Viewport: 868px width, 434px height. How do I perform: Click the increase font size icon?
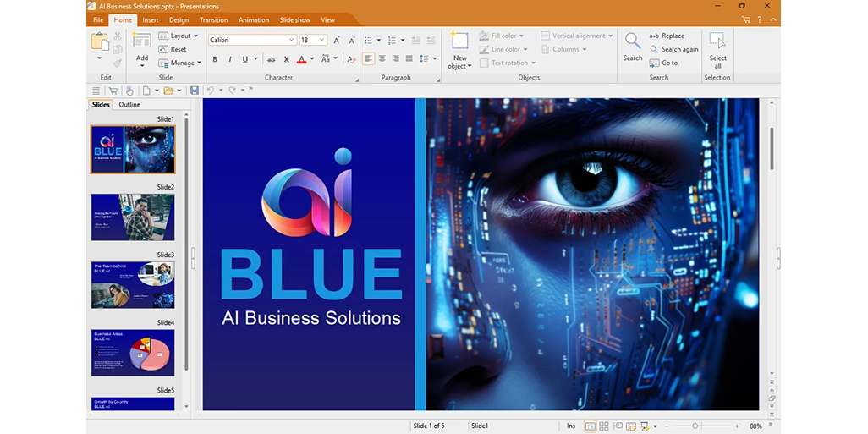point(337,40)
